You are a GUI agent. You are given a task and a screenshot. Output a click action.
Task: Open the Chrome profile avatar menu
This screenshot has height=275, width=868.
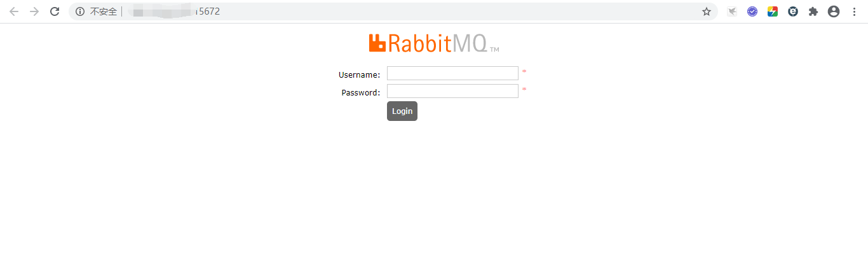click(834, 11)
